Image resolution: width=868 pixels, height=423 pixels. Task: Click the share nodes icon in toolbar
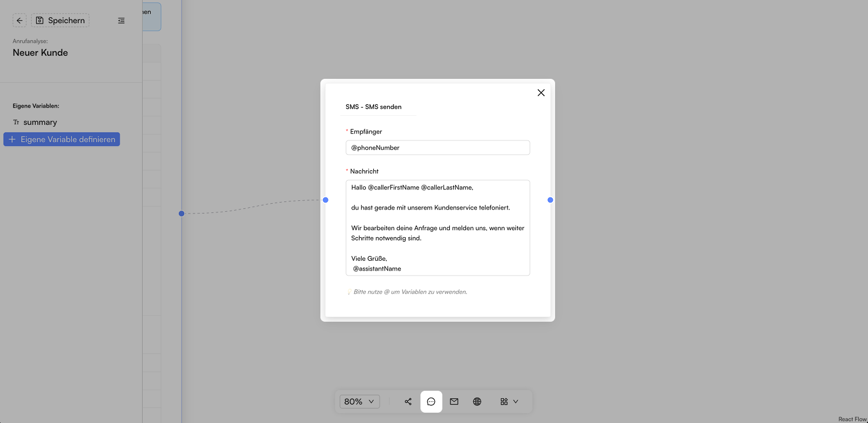(x=408, y=402)
